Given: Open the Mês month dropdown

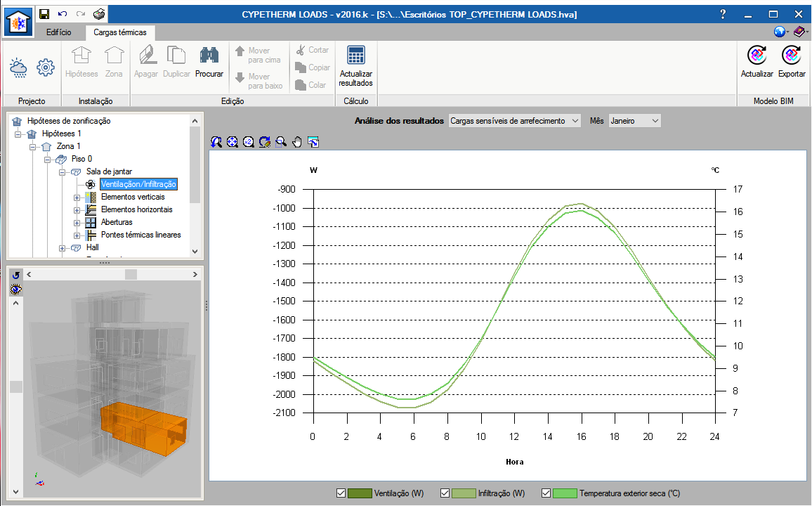Looking at the screenshot, I should pos(635,121).
